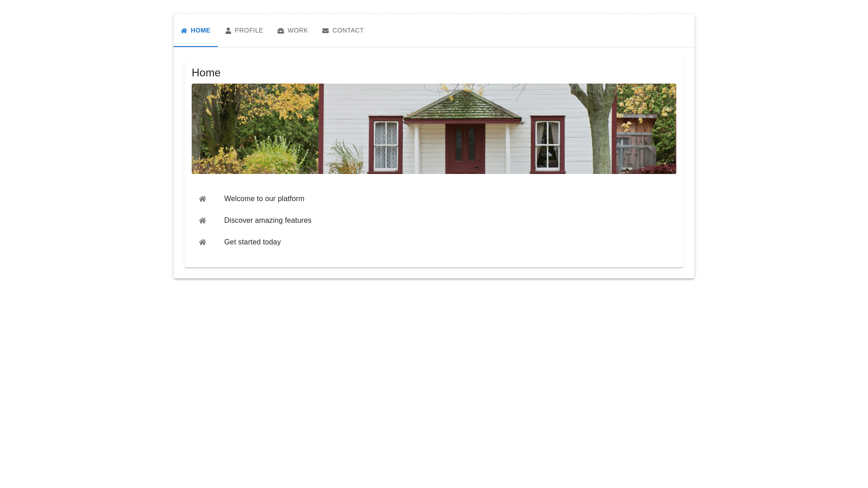Viewport: 868px width, 488px height.
Task: Click house icon beside Welcome to our platform
Action: (203, 199)
